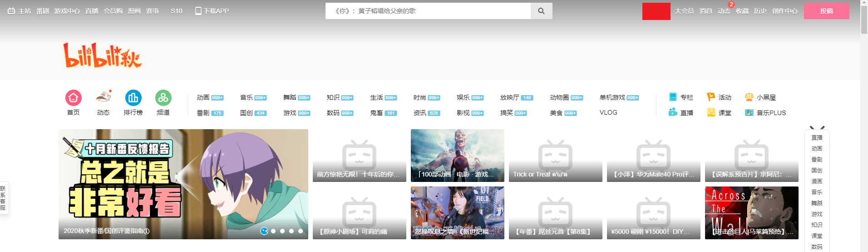This screenshot has height=252, width=868.
Task: Open the 频道 channel icon
Action: pos(163,98)
